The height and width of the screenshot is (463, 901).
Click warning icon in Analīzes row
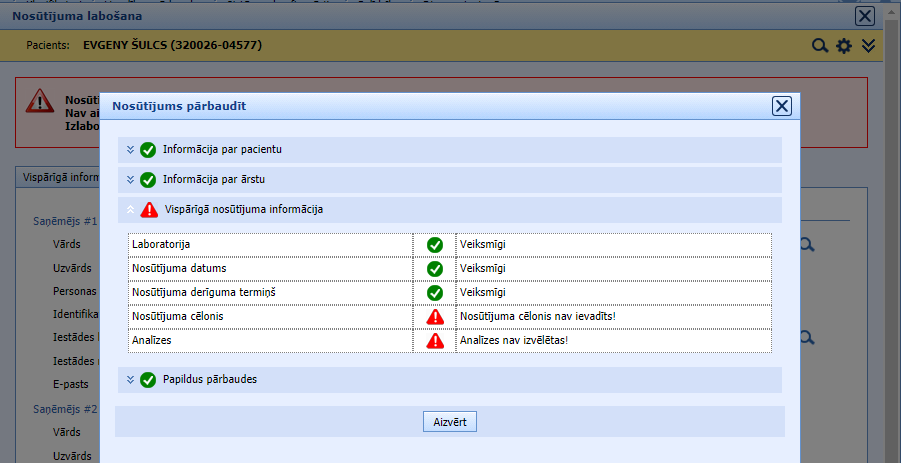[435, 341]
